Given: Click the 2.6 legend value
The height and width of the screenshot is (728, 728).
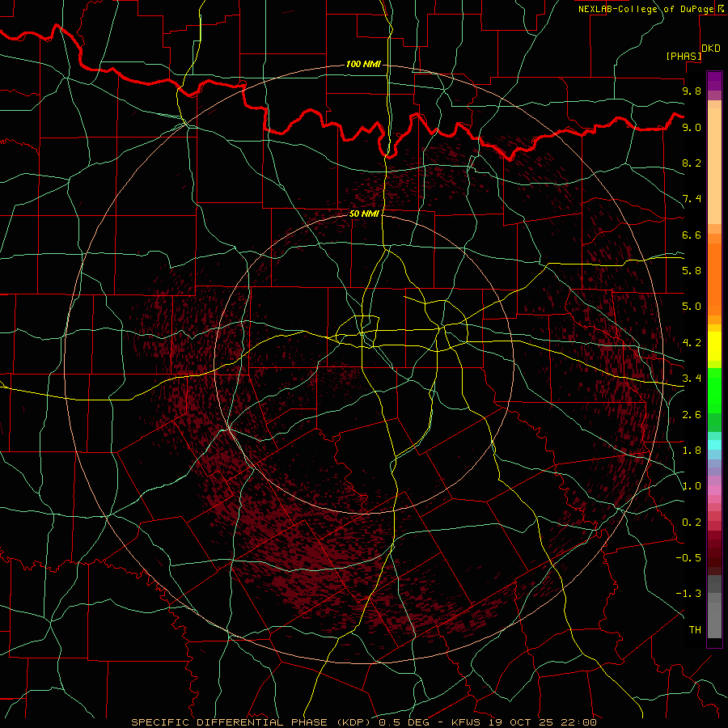Looking at the screenshot, I should point(692,415).
